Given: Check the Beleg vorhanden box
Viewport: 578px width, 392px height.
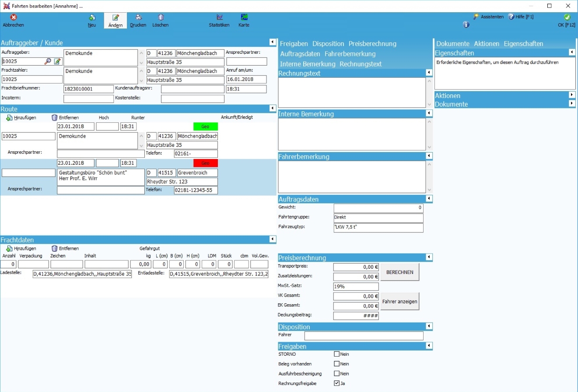Looking at the screenshot, I should 337,364.
